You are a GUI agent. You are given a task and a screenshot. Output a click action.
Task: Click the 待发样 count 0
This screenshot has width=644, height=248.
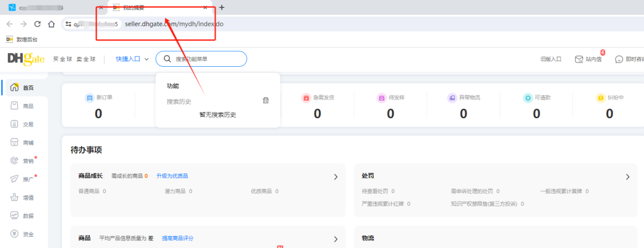(391, 113)
